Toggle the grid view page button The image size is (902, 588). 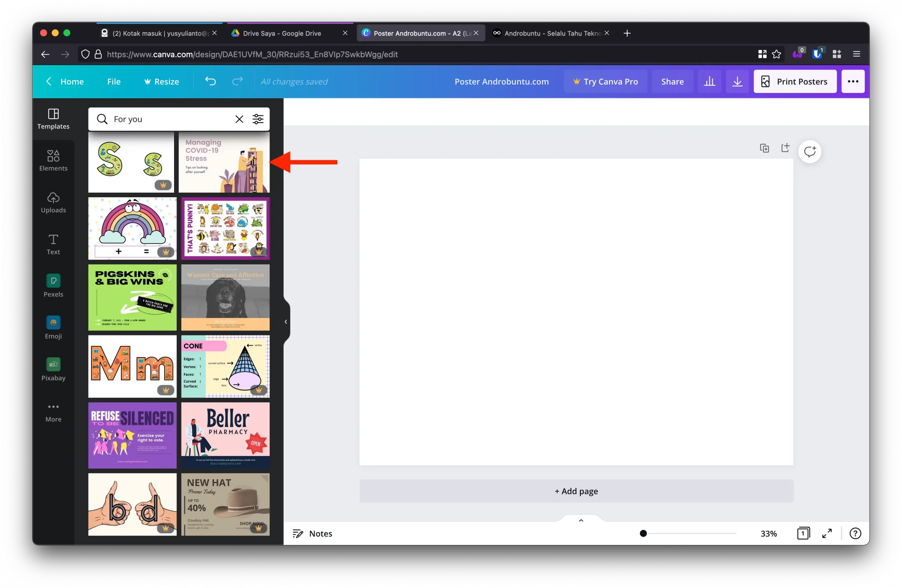[803, 533]
